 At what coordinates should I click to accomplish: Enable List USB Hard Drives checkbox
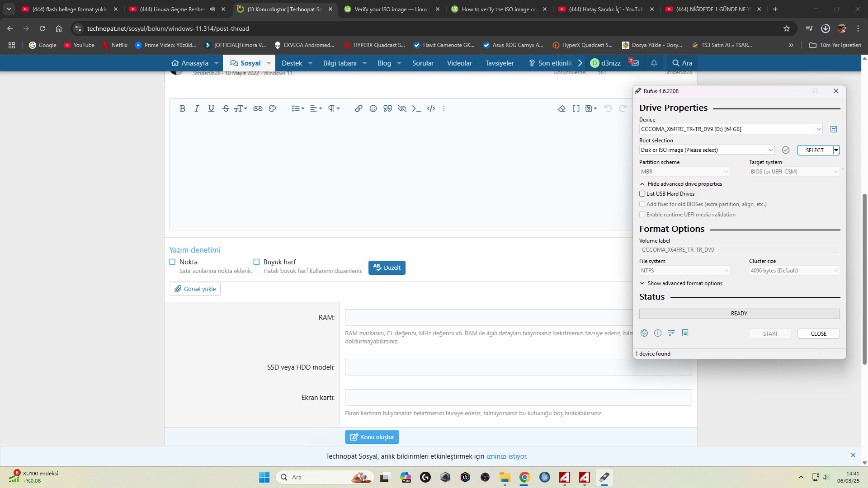tap(642, 194)
